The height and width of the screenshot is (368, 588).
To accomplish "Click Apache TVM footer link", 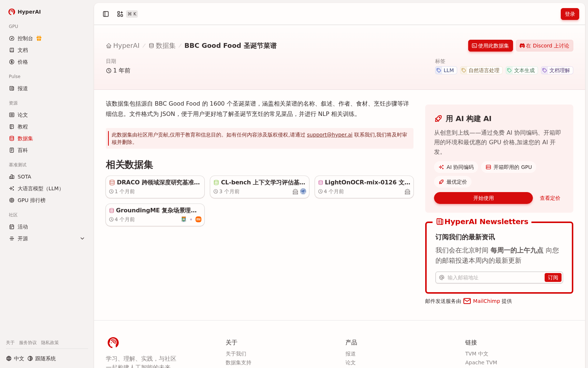I will coord(481,362).
